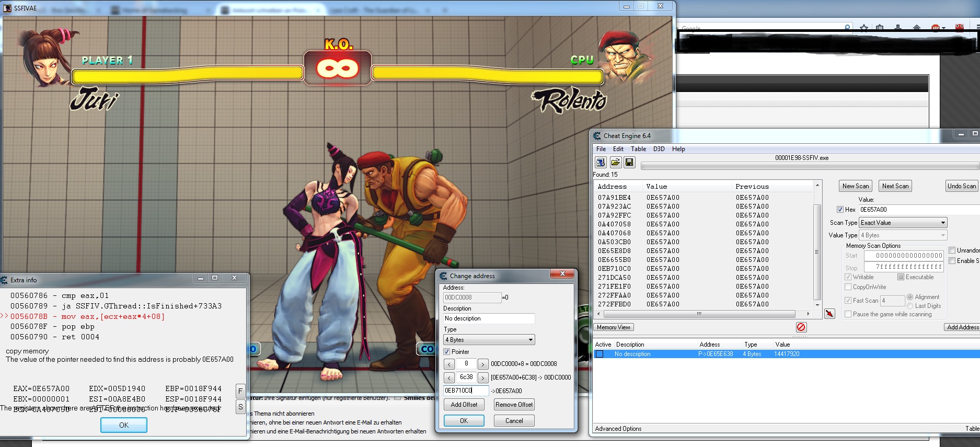
Task: Open the D3D menu
Action: [659, 149]
